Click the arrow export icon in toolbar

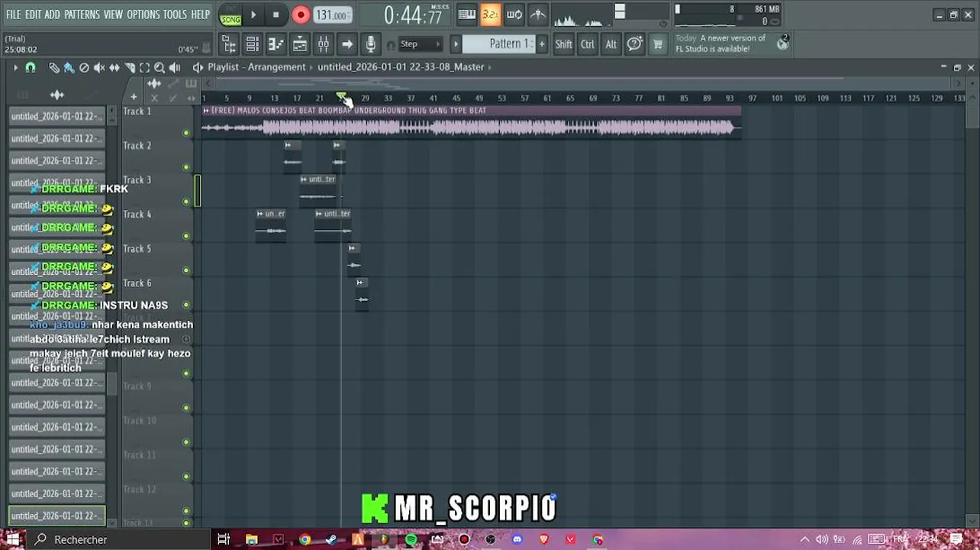tap(347, 44)
